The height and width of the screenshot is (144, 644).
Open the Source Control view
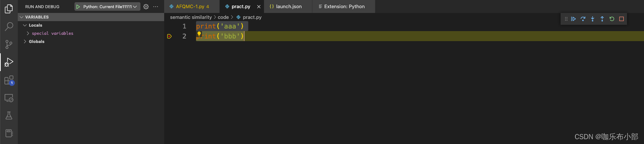(9, 44)
